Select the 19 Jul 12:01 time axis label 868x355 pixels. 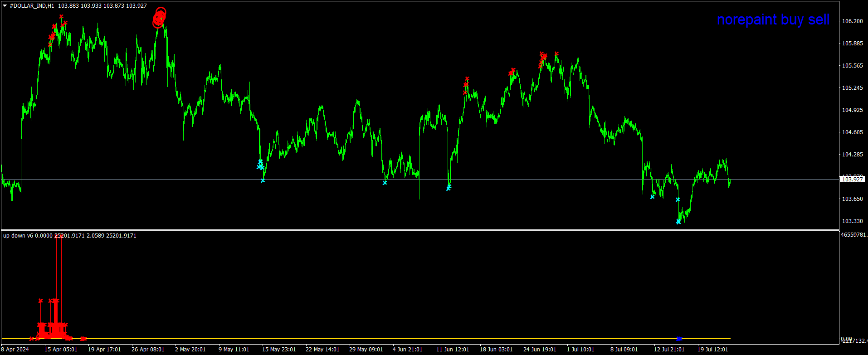[x=712, y=350]
